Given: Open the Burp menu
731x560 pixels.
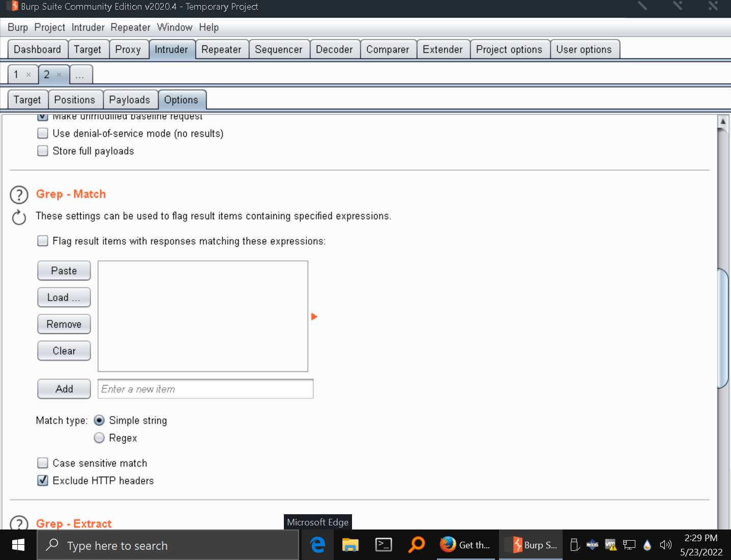Looking at the screenshot, I should point(18,27).
